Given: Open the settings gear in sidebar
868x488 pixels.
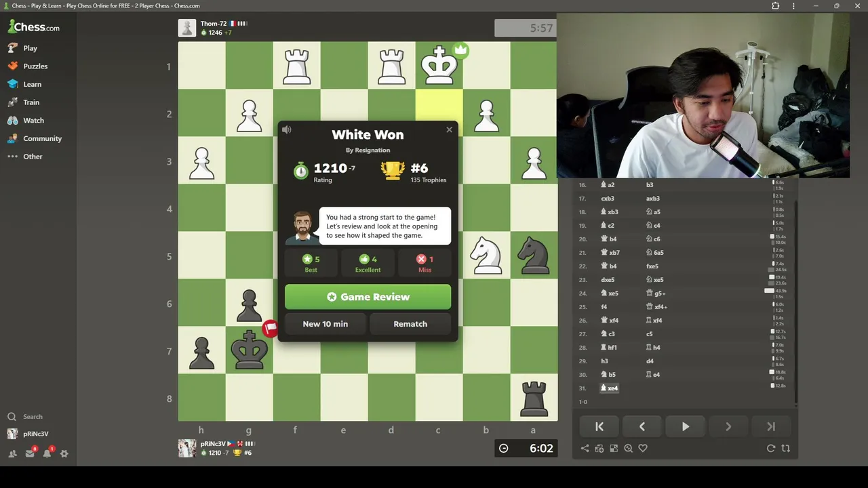Looking at the screenshot, I should click(64, 453).
